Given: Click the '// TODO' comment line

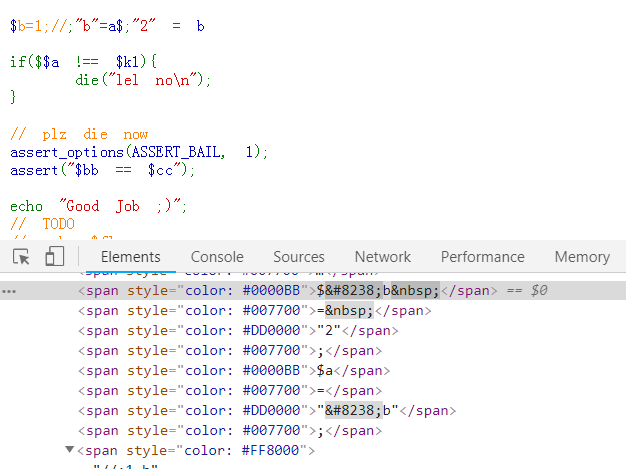Looking at the screenshot, I should pos(42,224).
